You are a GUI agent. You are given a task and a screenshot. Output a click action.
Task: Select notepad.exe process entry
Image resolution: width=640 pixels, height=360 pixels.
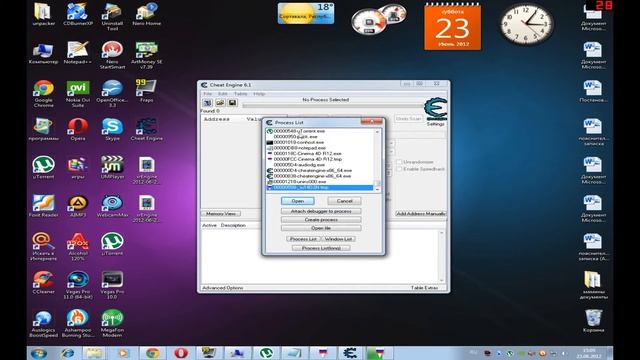[x=320, y=148]
